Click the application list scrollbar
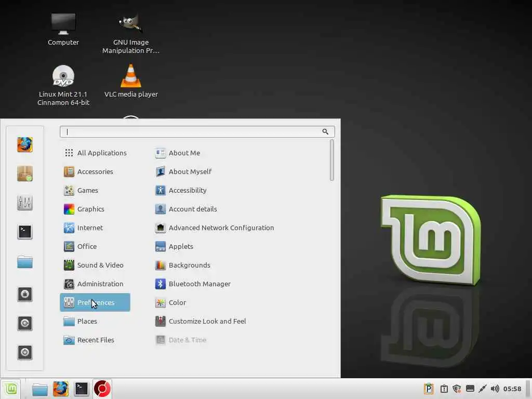Image resolution: width=532 pixels, height=399 pixels. coord(332,160)
